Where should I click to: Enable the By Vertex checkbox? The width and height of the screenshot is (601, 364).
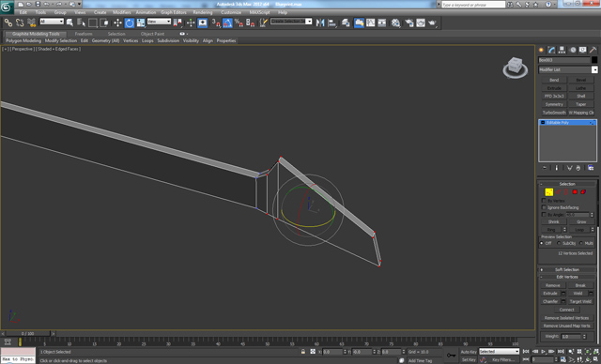click(x=544, y=201)
